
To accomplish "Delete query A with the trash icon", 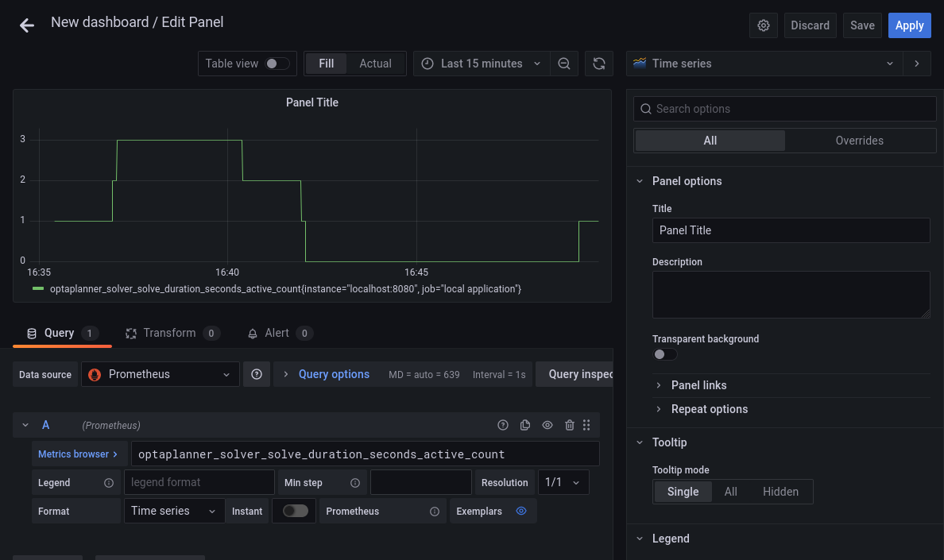I will point(569,425).
